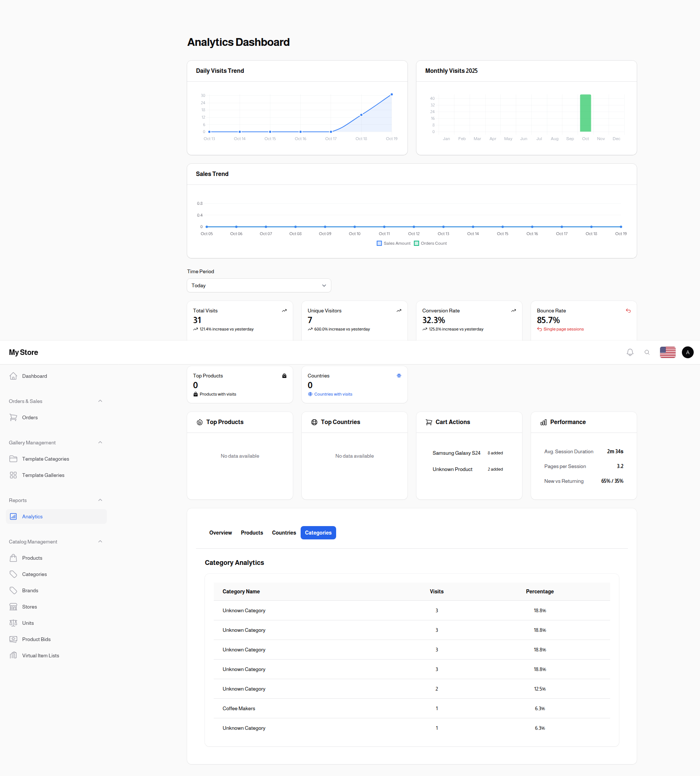This screenshot has height=776, width=700.
Task: Open the notifications bell
Action: 630,352
